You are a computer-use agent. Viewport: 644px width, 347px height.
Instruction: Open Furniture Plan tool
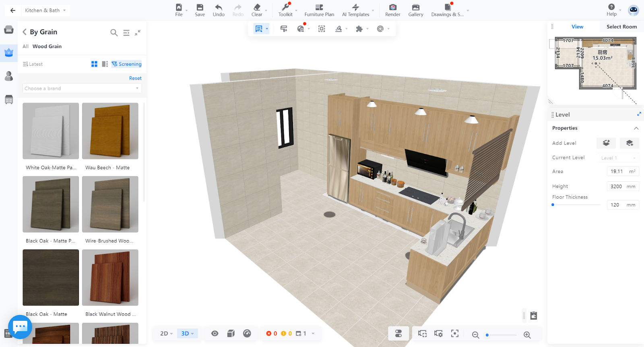(319, 8)
